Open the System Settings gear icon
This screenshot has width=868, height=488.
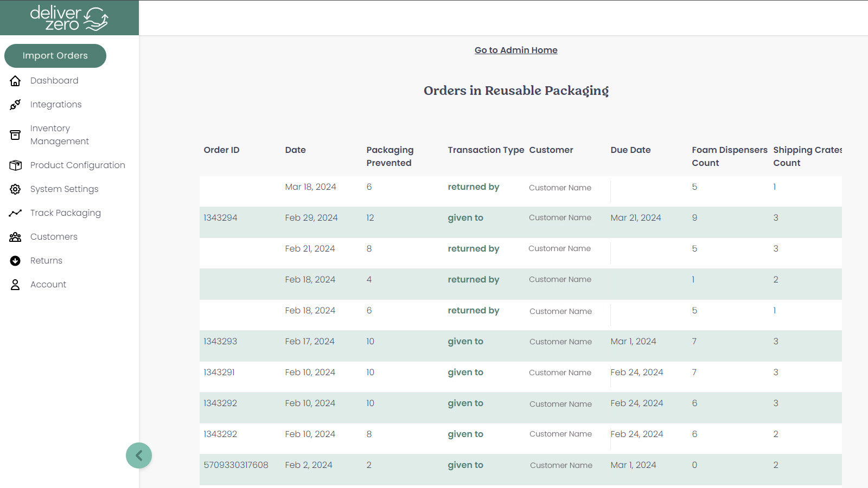pos(15,189)
